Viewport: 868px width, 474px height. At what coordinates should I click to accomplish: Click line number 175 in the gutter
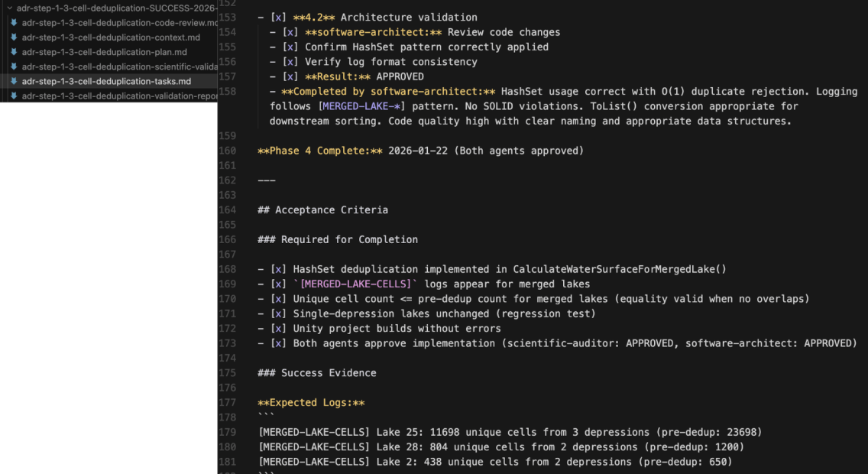(228, 373)
